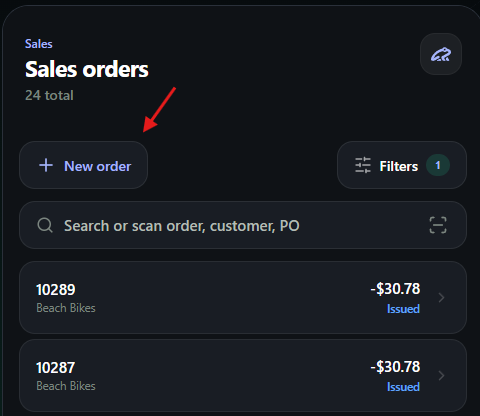The width and height of the screenshot is (480, 416).
Task: Click the plus icon beside New order
Action: (x=46, y=165)
